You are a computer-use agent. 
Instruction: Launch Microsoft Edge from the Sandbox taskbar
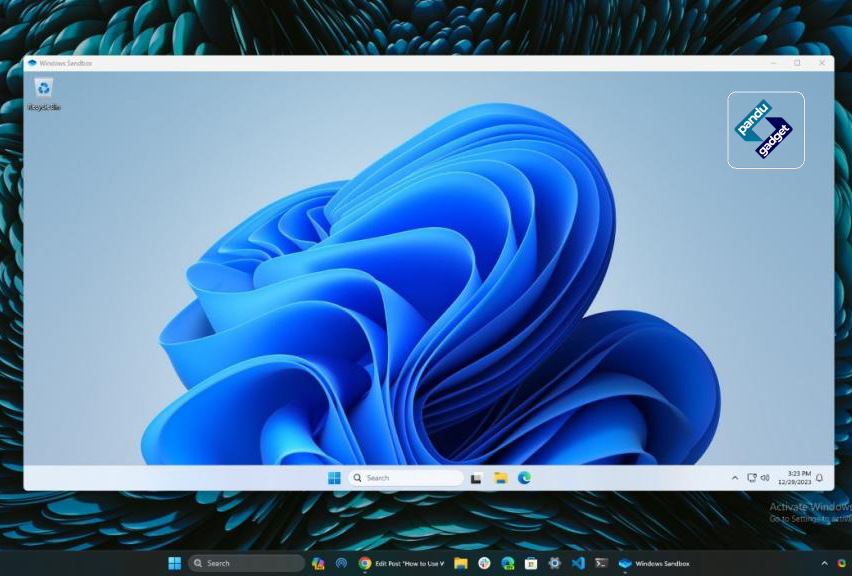coord(524,478)
